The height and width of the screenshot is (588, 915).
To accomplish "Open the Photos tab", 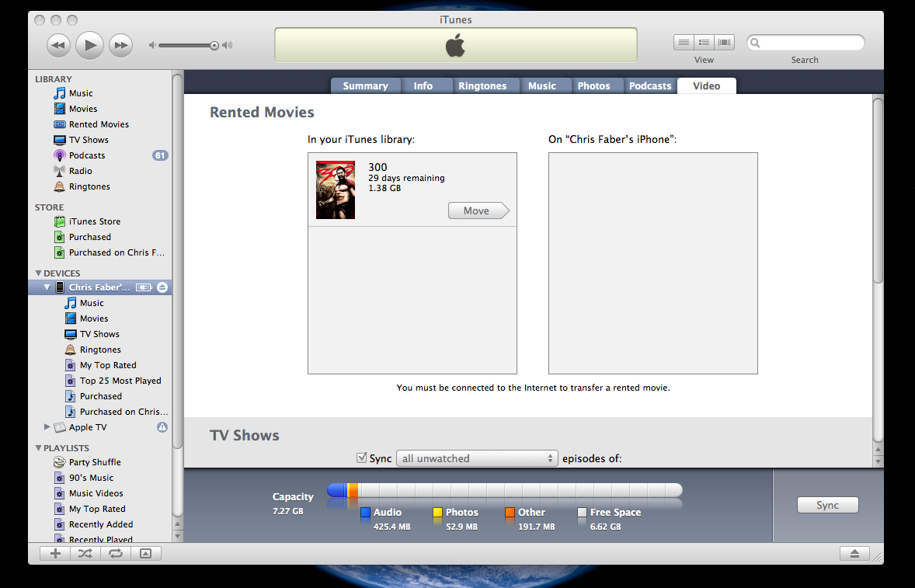I will [x=593, y=85].
